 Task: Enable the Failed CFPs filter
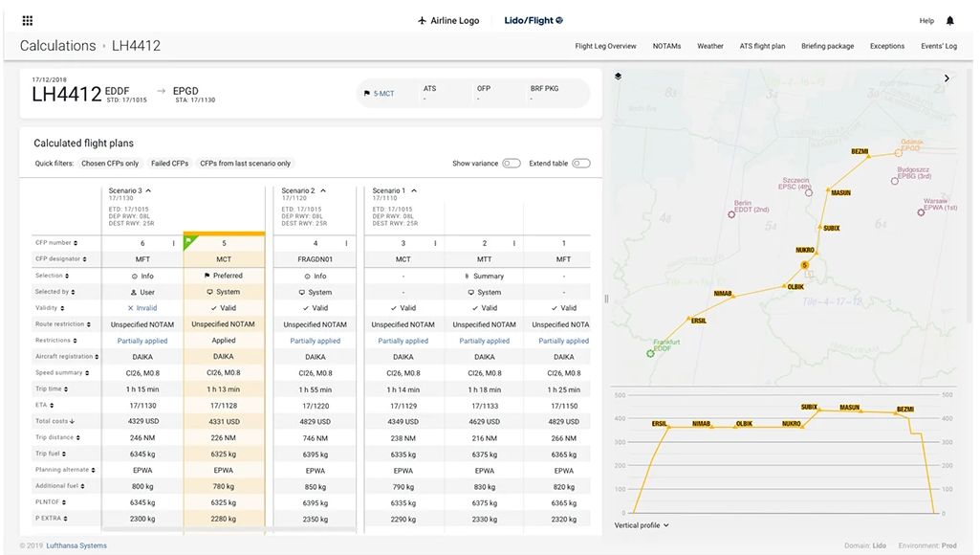point(169,164)
